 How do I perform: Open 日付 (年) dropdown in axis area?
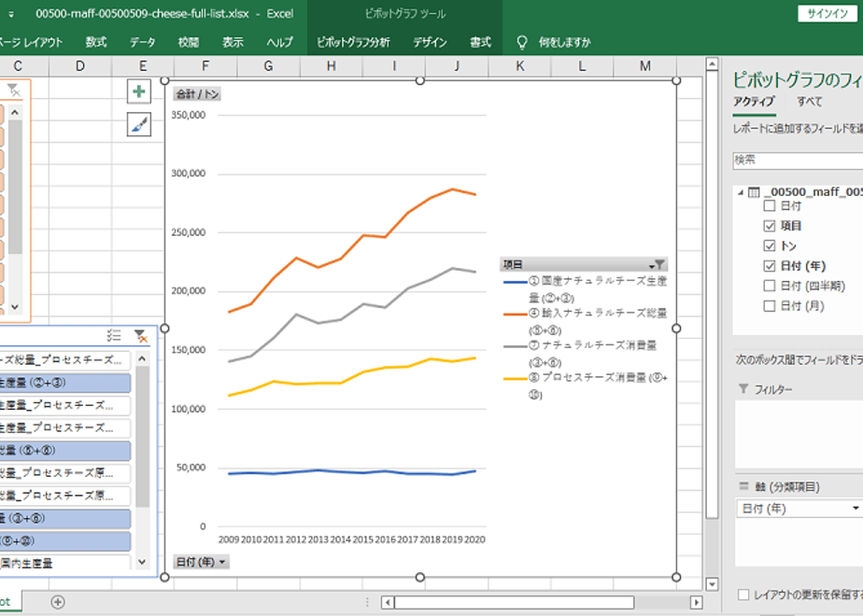855,508
